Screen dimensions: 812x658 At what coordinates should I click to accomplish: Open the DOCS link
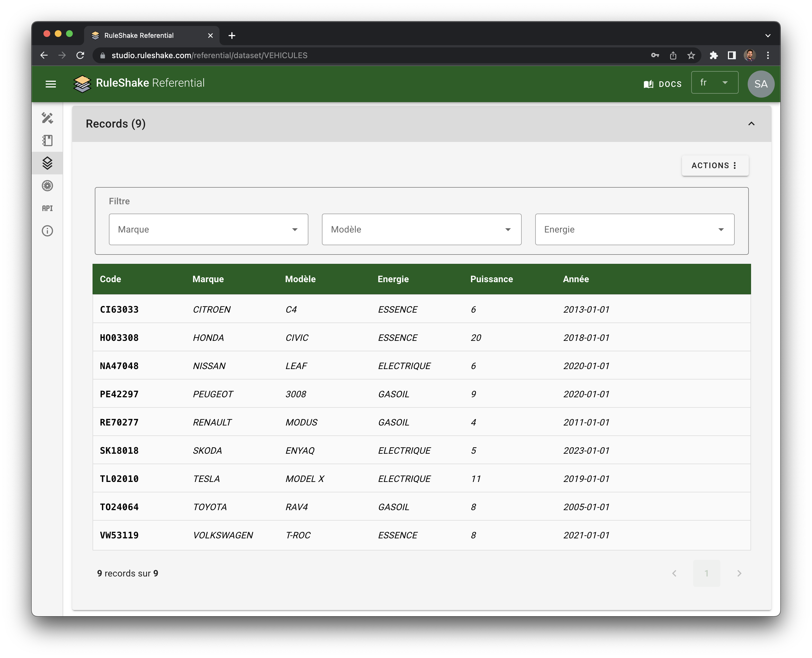[663, 84]
